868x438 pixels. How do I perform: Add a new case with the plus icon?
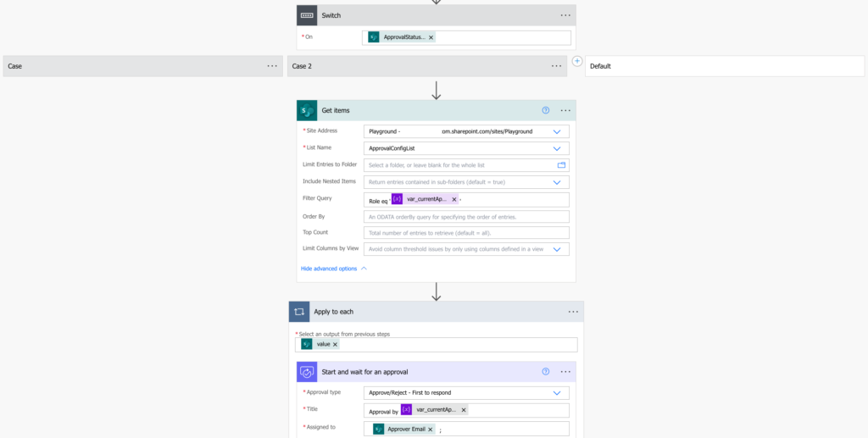point(577,61)
